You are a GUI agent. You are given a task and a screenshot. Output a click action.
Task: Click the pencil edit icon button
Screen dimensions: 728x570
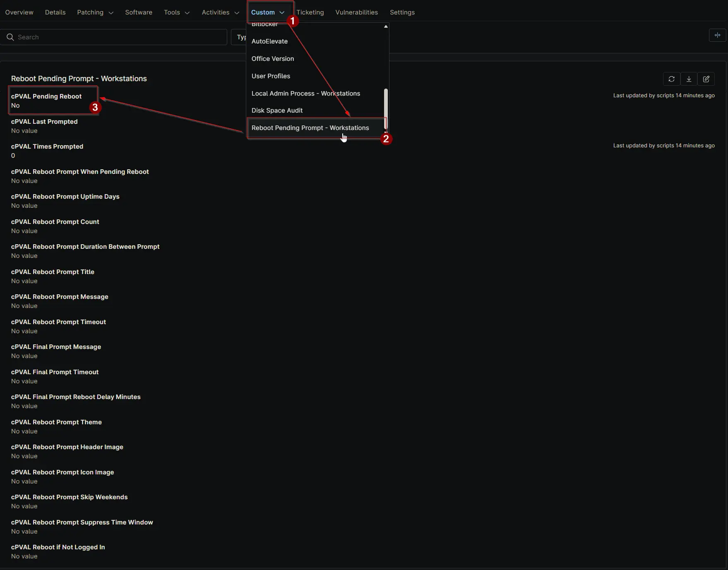point(706,79)
